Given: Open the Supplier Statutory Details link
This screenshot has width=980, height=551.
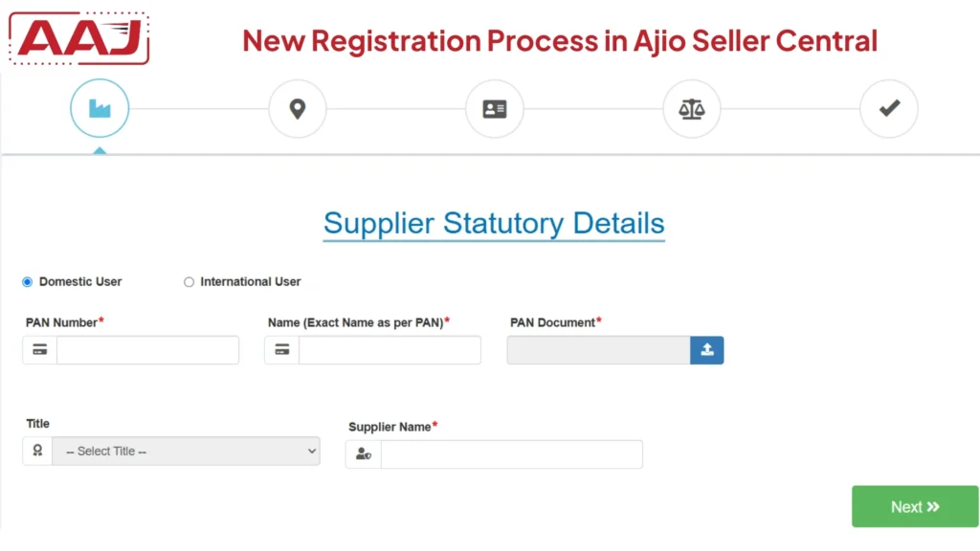Looking at the screenshot, I should pos(493,223).
